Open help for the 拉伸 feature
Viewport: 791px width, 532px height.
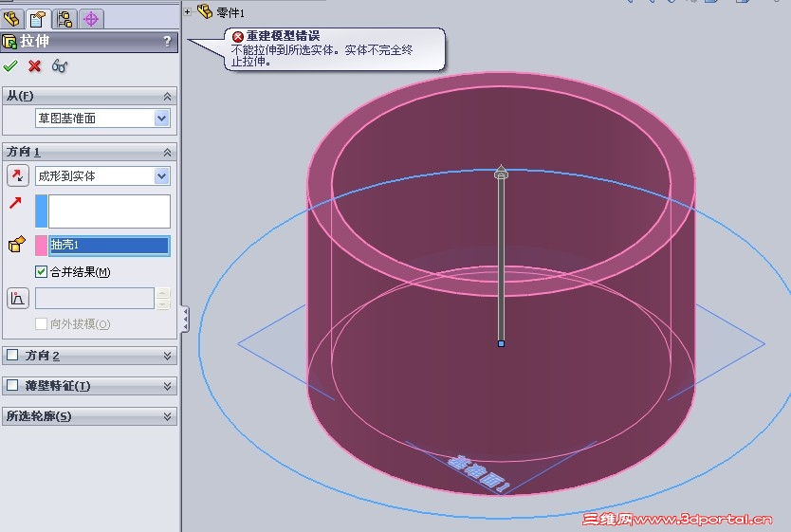167,42
